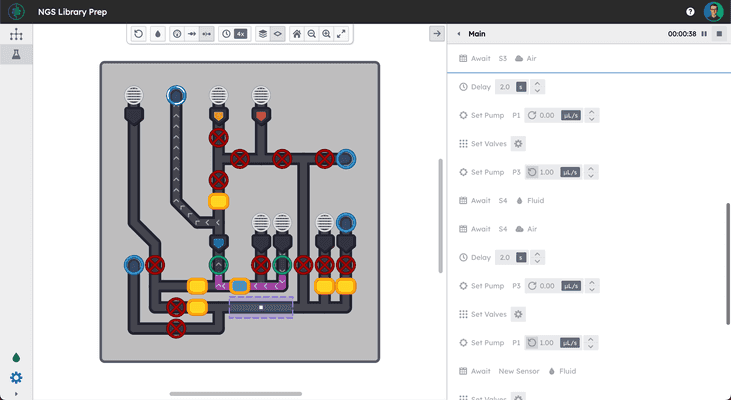Expand the bottom-left sidebar arrow
Viewport: 731px width, 400px height.
click(16, 394)
